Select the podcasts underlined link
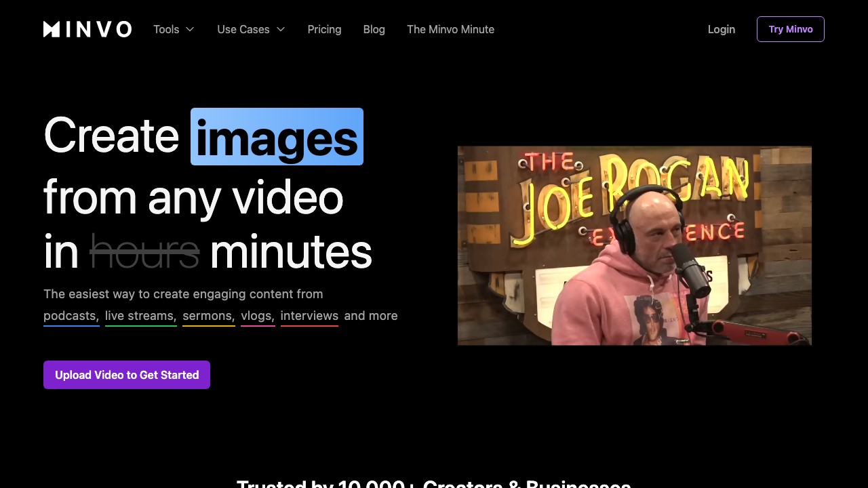The image size is (868, 488). click(x=71, y=316)
